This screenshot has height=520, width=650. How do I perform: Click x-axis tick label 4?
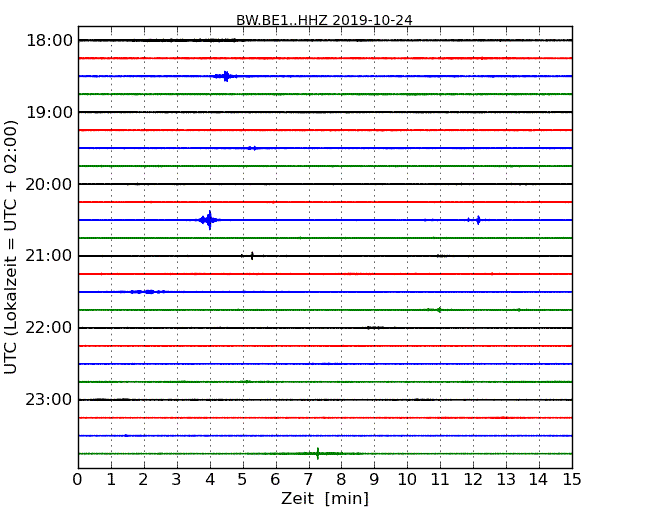210,479
